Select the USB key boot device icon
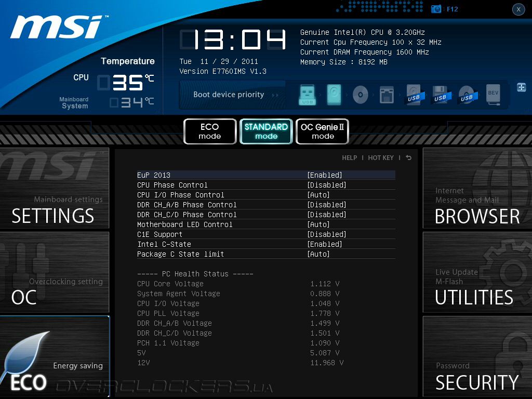532x399 pixels. point(308,95)
